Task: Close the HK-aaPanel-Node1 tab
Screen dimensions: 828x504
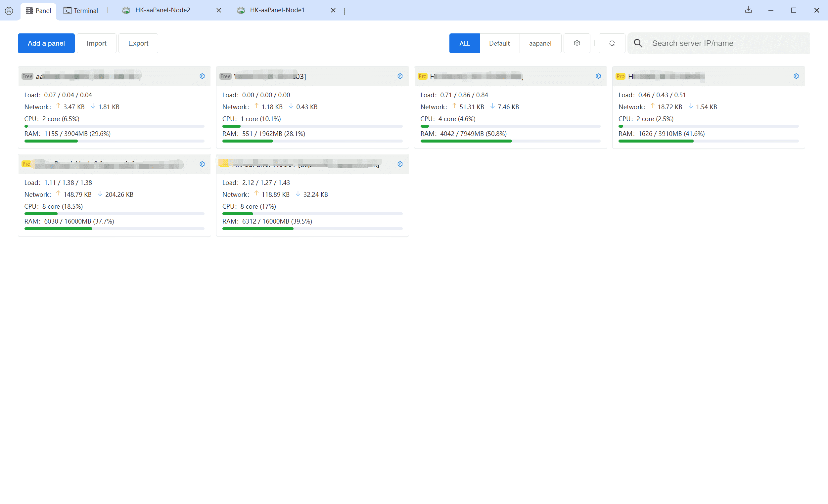Action: point(333,10)
